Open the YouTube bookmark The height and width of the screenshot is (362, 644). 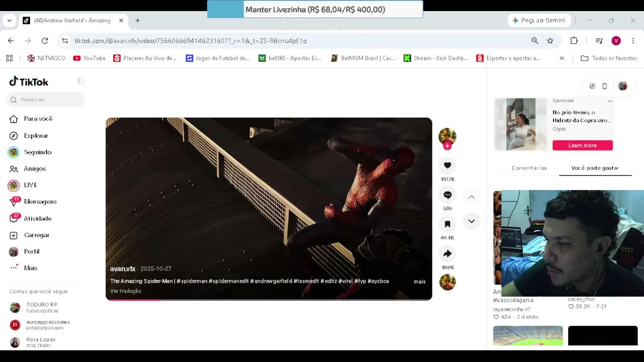tap(89, 58)
